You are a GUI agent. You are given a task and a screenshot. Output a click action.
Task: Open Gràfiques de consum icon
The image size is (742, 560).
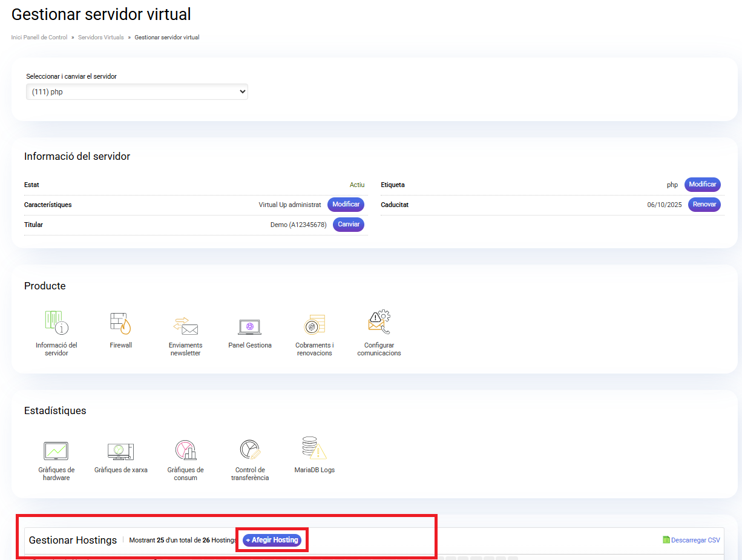click(x=185, y=451)
